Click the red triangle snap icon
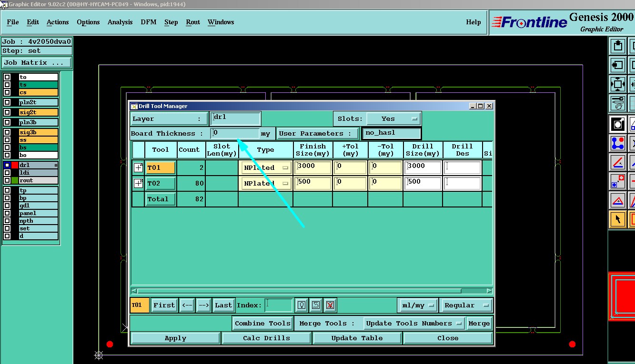This screenshot has height=364, width=635. coord(618,200)
